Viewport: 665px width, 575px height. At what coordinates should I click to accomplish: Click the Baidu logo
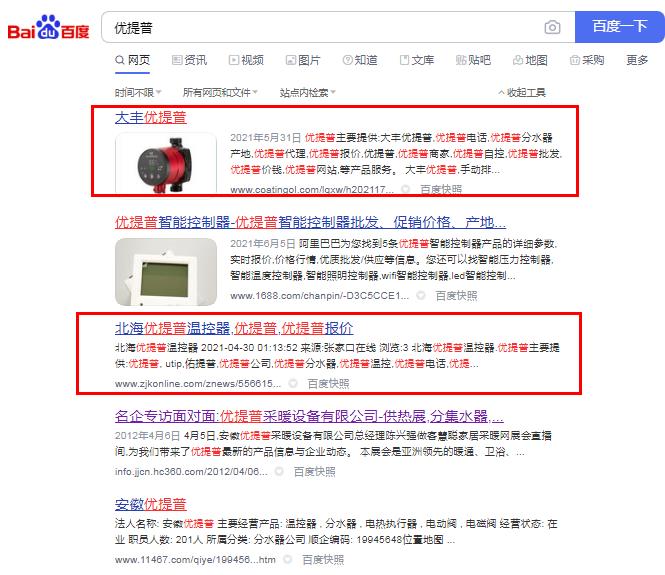pos(48,28)
